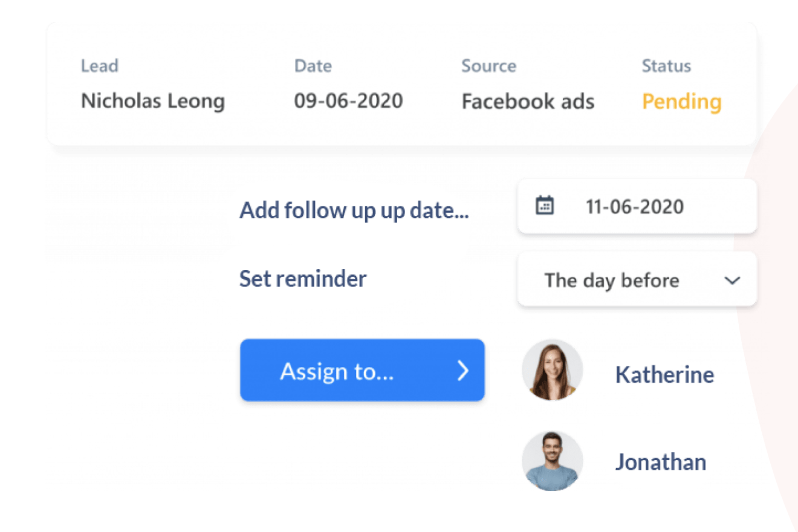The image size is (798, 532).
Task: Click the Lead column header
Action: pyautogui.click(x=100, y=66)
